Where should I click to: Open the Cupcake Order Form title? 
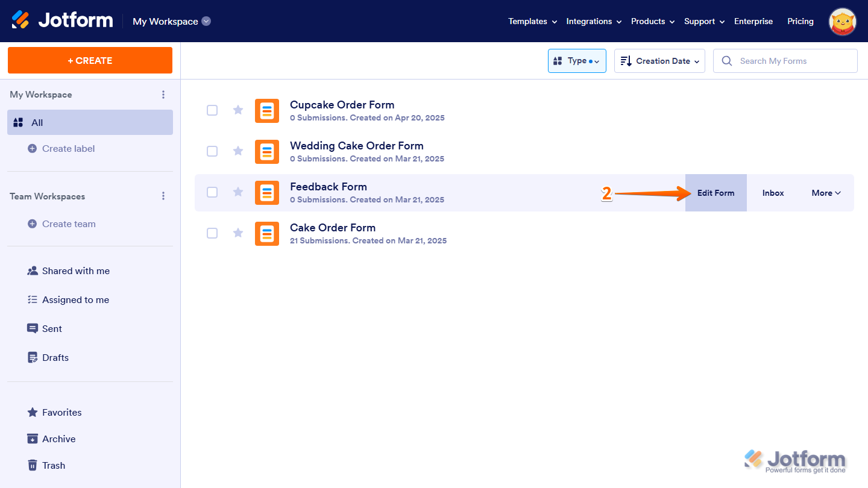click(x=342, y=105)
